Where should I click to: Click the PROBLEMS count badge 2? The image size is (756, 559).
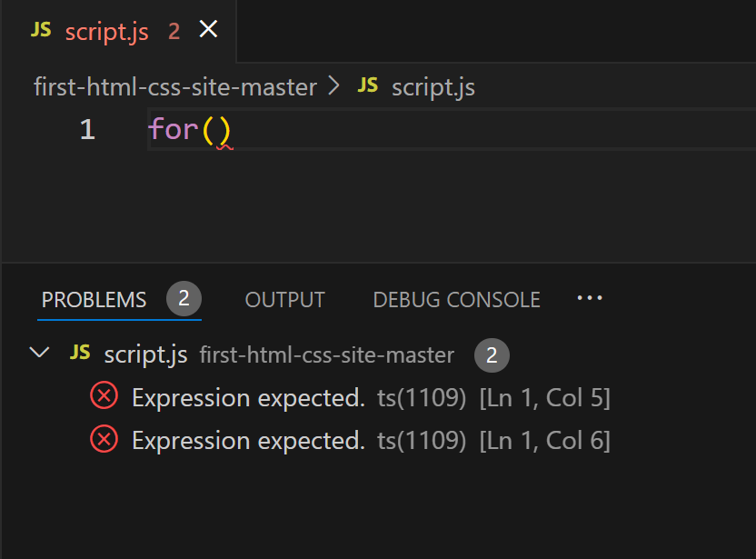pos(184,298)
